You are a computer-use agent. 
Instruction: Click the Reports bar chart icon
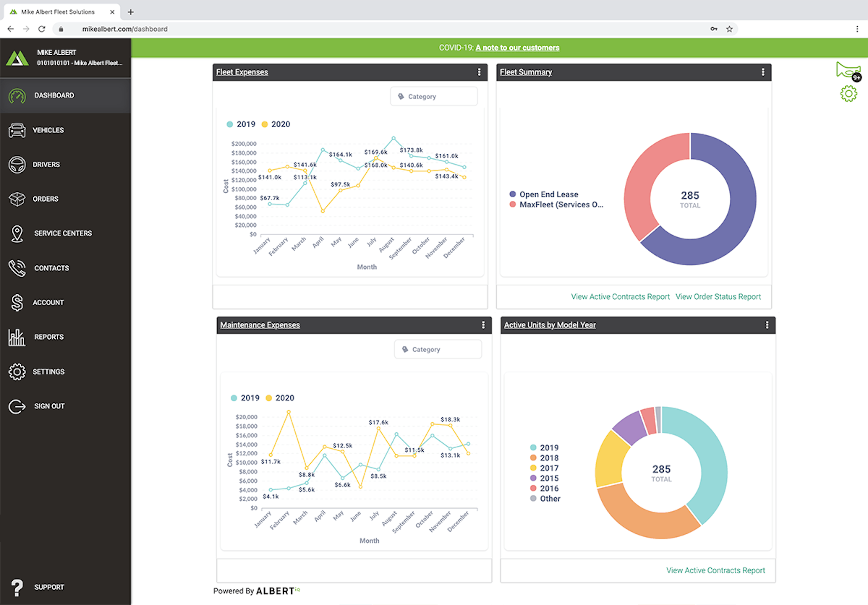coord(17,337)
